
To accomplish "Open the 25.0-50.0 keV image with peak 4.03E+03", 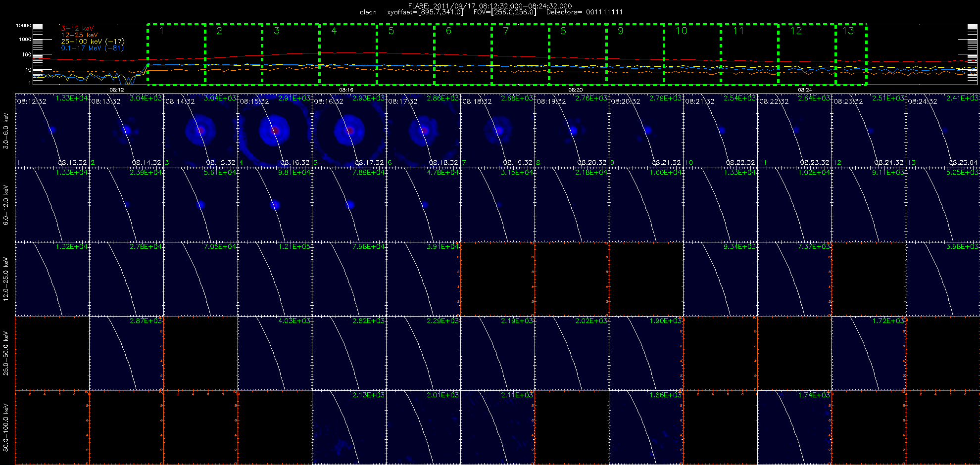I will (275, 353).
